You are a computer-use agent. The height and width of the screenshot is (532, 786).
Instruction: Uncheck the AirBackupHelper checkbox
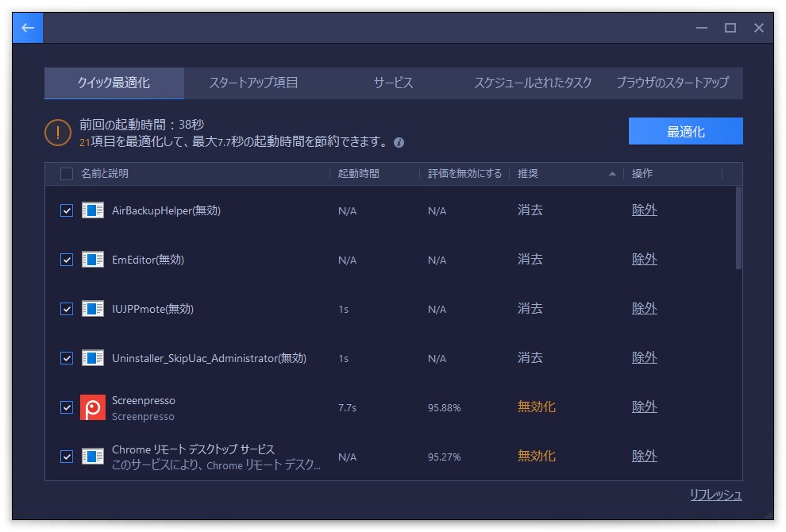[x=67, y=210]
